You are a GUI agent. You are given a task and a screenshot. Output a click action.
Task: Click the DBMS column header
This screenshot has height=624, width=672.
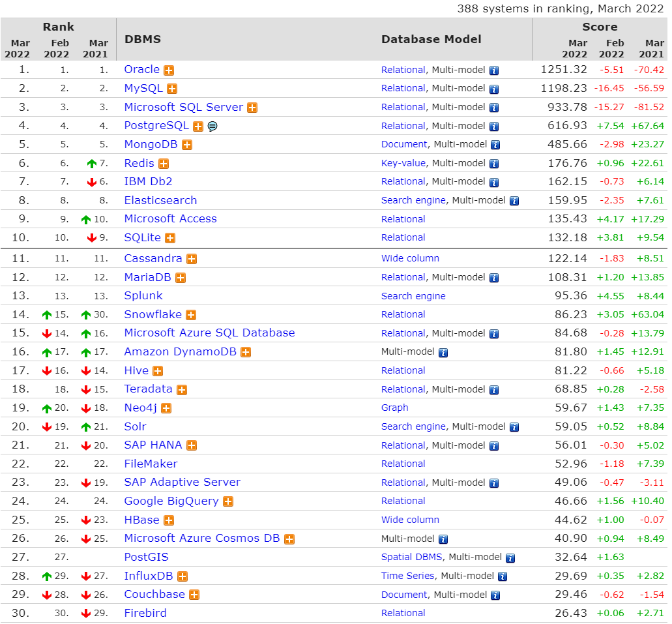[143, 40]
